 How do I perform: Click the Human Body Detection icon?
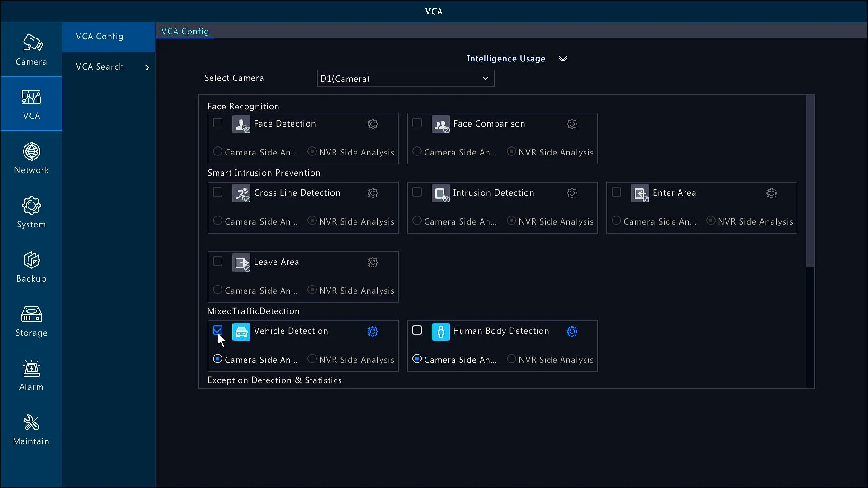point(441,331)
